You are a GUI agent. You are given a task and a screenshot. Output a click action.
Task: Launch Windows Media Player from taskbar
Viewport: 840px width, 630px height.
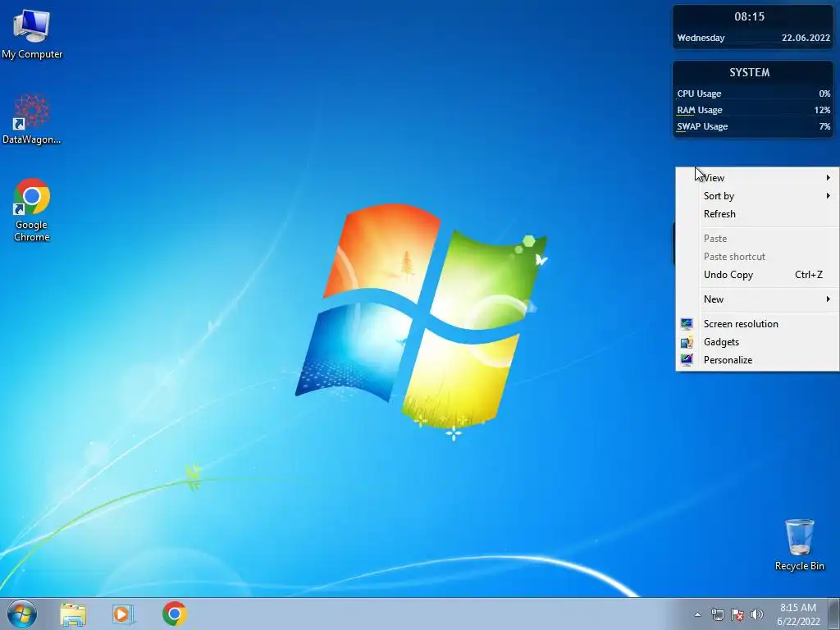[123, 614]
